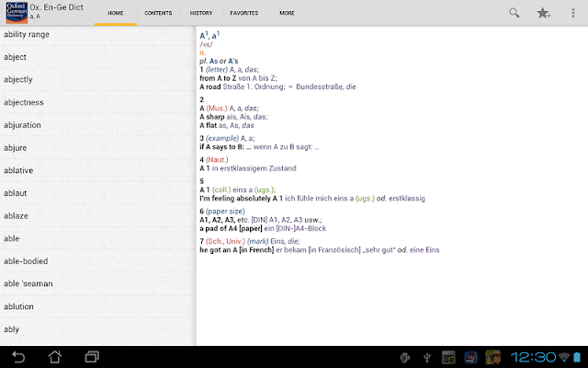The image size is (588, 368).
Task: Tap the phrase 'he got an A [in French]'
Action: (x=237, y=249)
